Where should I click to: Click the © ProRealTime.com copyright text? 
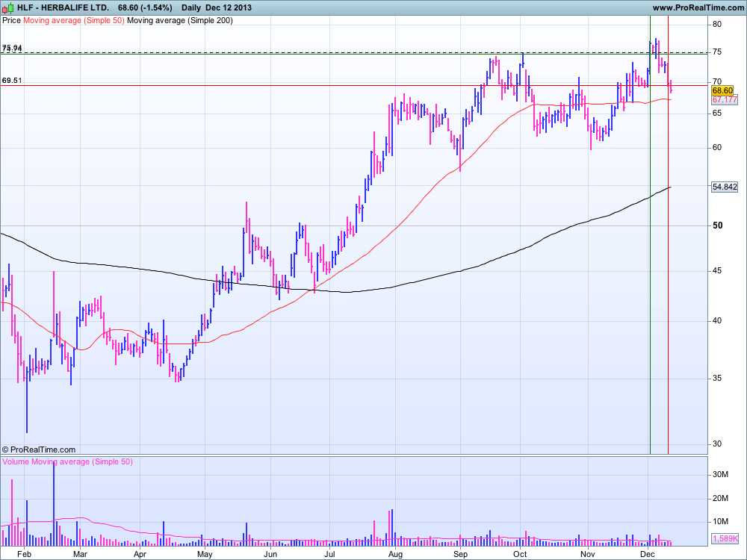click(x=39, y=449)
